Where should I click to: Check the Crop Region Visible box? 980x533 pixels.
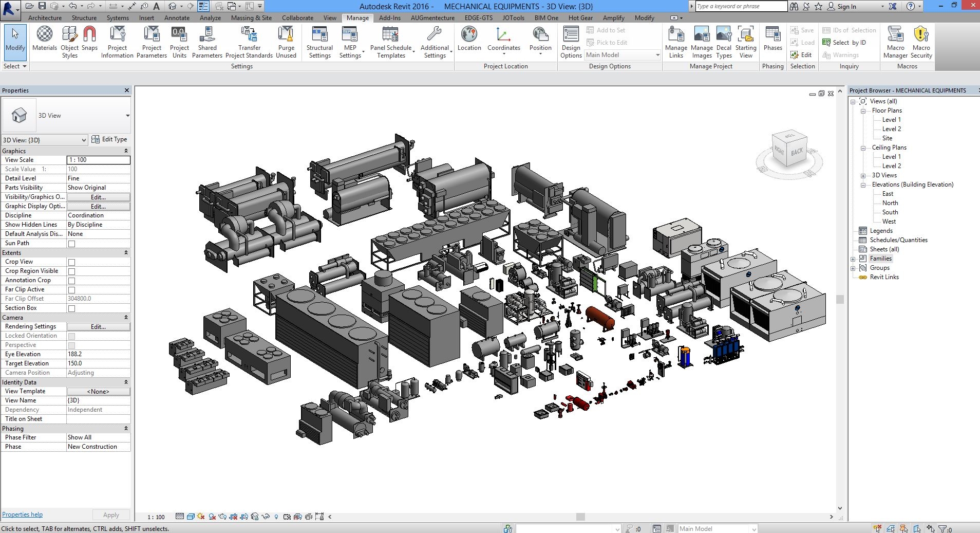pos(71,271)
